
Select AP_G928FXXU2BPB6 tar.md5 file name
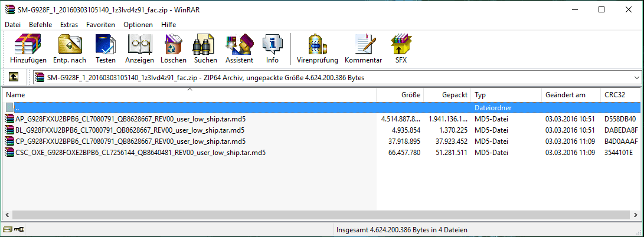[x=130, y=119]
